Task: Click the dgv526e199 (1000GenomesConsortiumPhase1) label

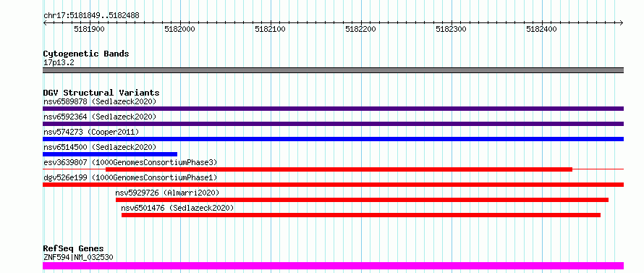Action: 130,177
